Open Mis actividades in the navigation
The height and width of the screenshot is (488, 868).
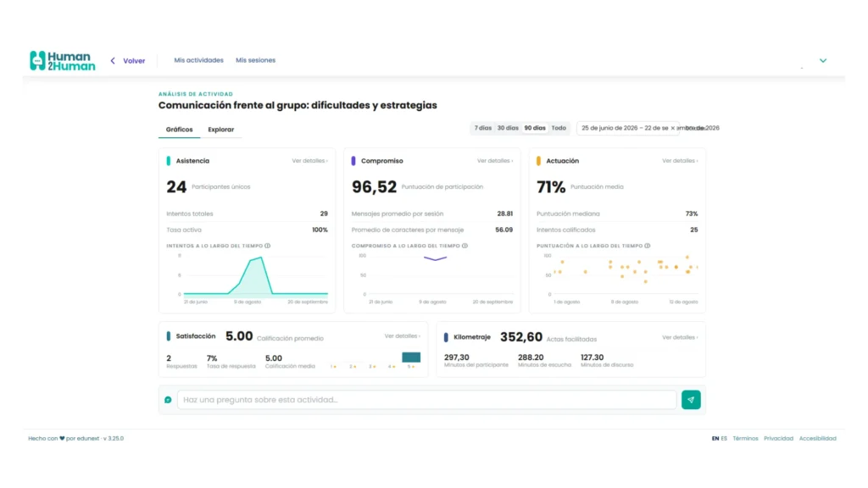pos(198,60)
